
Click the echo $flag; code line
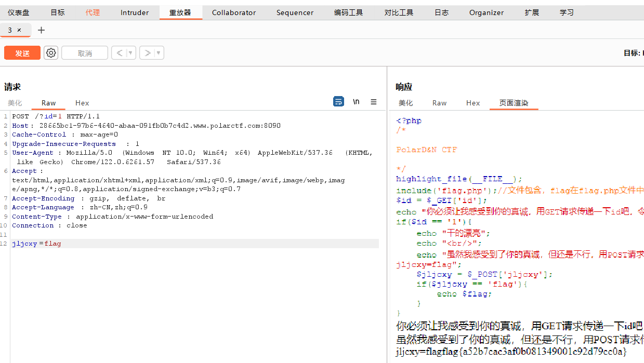click(x=464, y=294)
